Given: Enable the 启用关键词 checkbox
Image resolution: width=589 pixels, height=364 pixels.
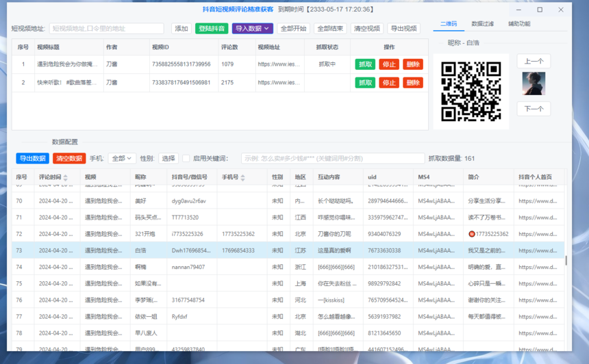Looking at the screenshot, I should pos(186,158).
